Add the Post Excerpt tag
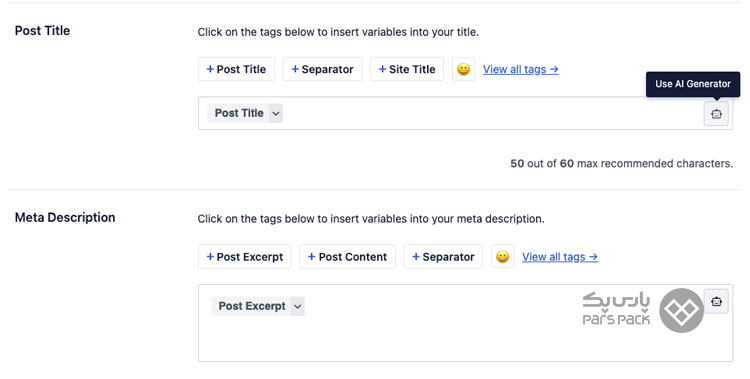Viewport: 750px width, 379px height. pyautogui.click(x=245, y=256)
